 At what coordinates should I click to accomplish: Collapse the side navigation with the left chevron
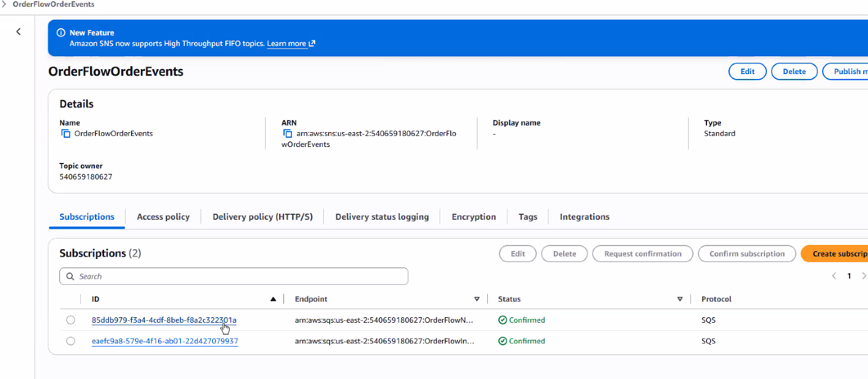point(18,31)
